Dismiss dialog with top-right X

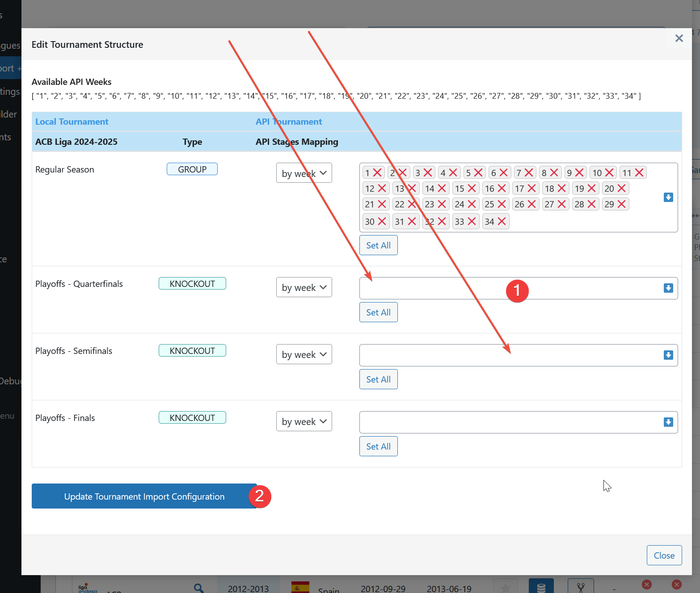679,38
